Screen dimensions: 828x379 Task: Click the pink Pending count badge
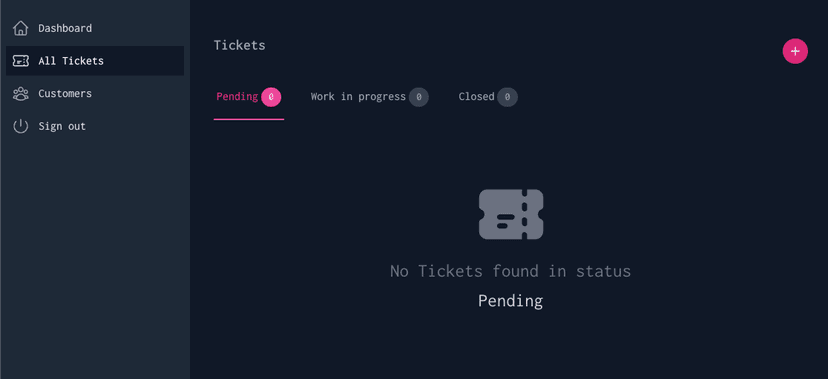tap(271, 97)
